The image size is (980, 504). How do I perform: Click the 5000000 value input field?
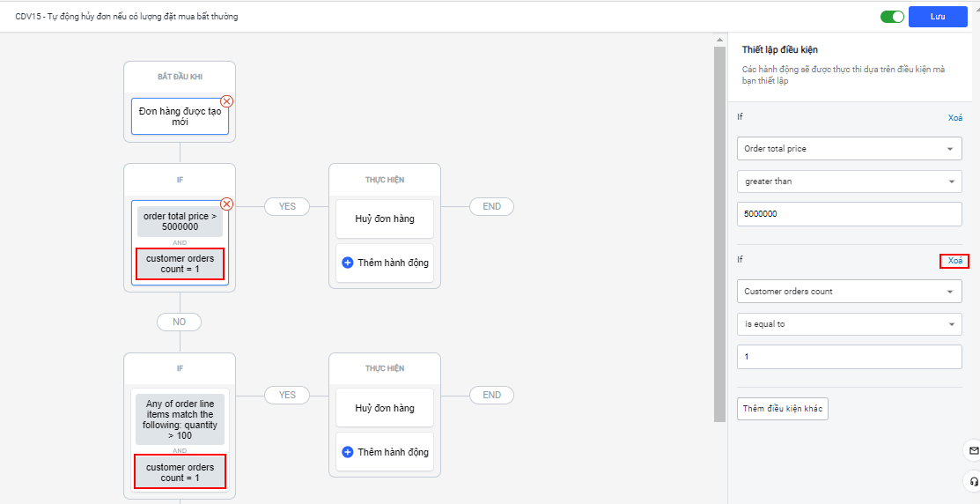tap(849, 214)
